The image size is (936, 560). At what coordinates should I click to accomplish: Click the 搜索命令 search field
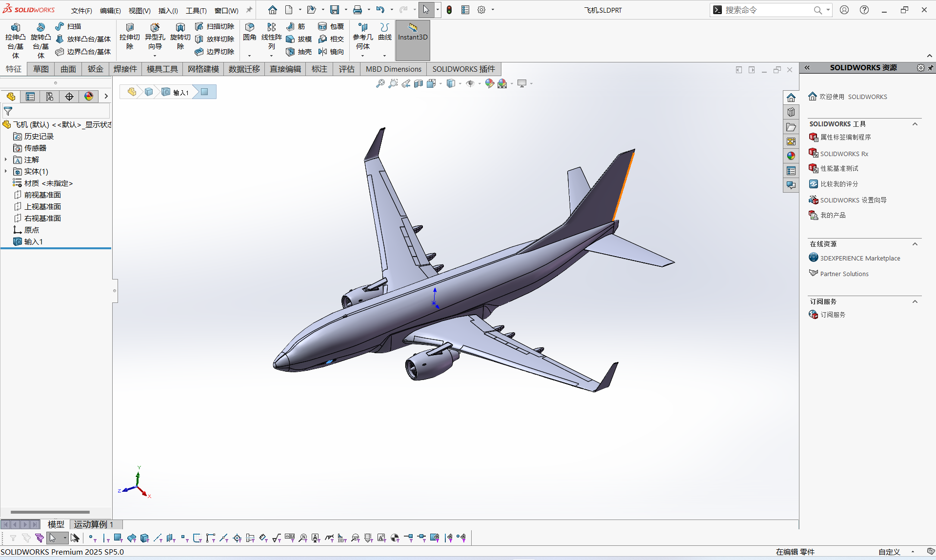click(x=767, y=10)
